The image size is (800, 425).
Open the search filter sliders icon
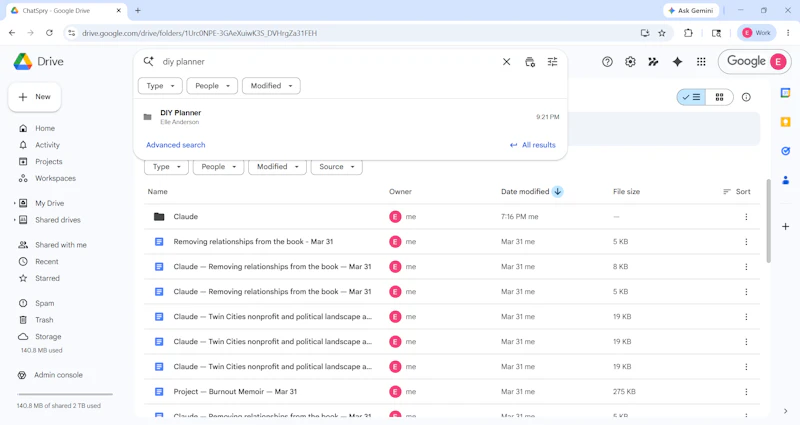pos(553,62)
